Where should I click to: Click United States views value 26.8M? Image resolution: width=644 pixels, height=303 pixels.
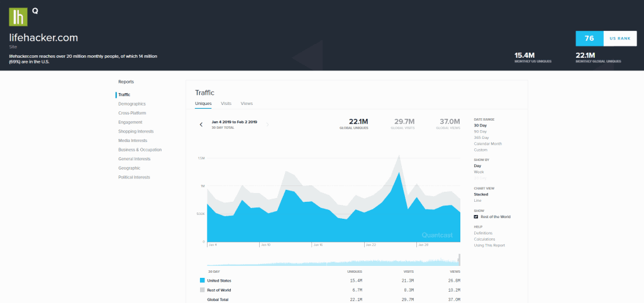coord(453,281)
